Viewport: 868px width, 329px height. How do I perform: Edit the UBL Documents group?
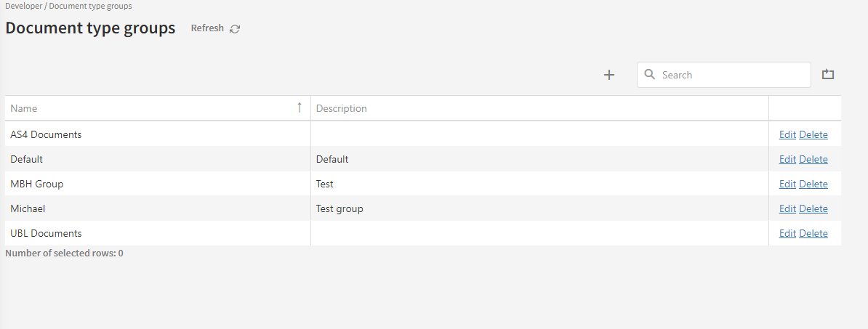(x=787, y=233)
